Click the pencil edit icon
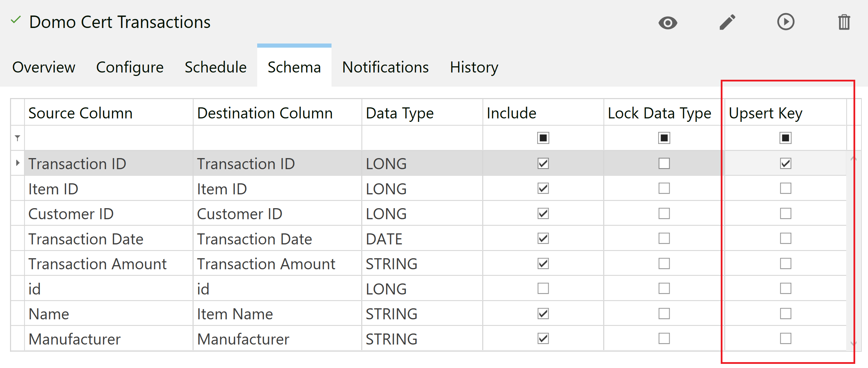Image resolution: width=868 pixels, height=368 pixels. click(x=727, y=22)
